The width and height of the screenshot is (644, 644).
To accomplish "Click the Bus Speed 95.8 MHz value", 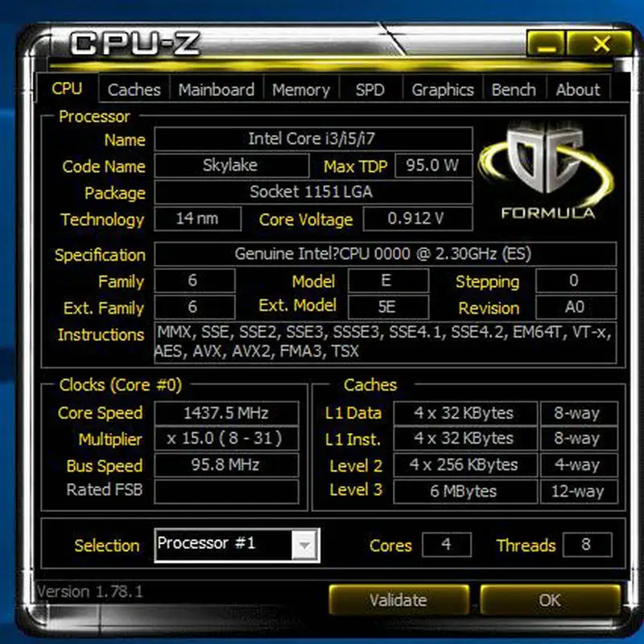I will coord(226,465).
